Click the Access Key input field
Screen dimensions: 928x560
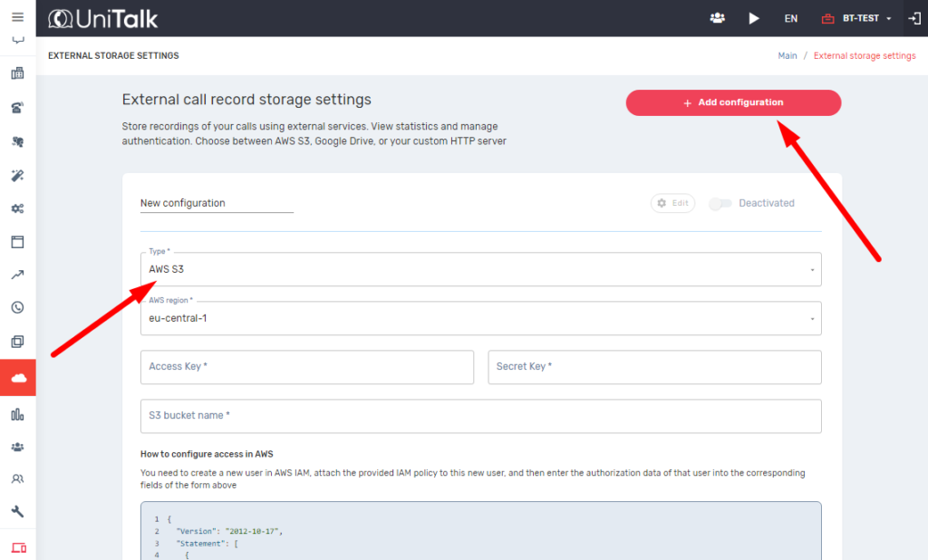[x=306, y=367]
